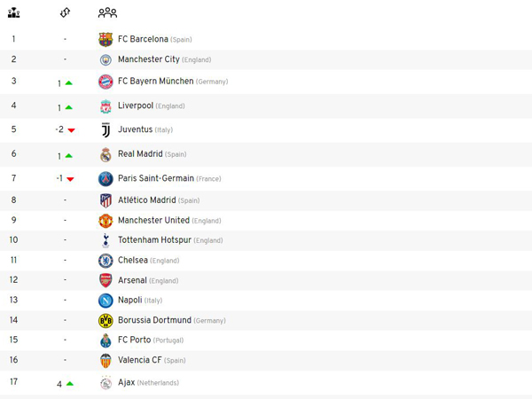The width and height of the screenshot is (532, 399).
Task: Open the Valencia CF team link
Action: tap(138, 360)
